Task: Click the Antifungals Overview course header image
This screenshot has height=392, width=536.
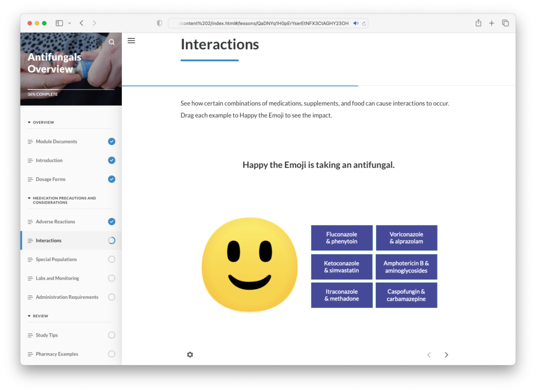Action: [x=71, y=69]
